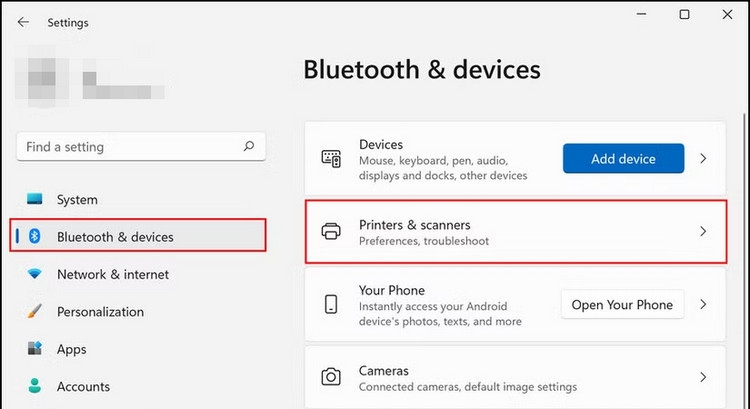Viewport: 750px width, 409px height.
Task: Click the Accounts person icon
Action: coord(36,386)
